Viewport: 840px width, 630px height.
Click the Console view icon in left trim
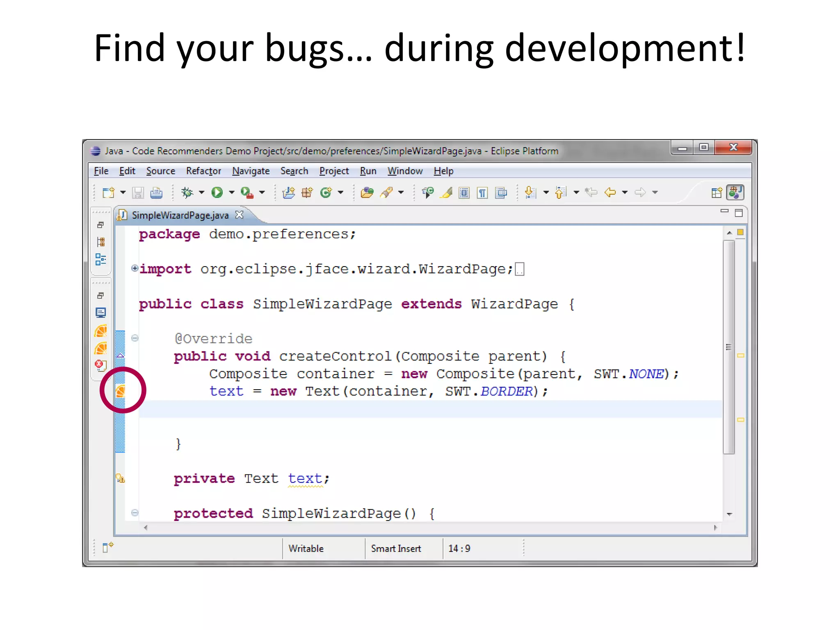[100, 313]
